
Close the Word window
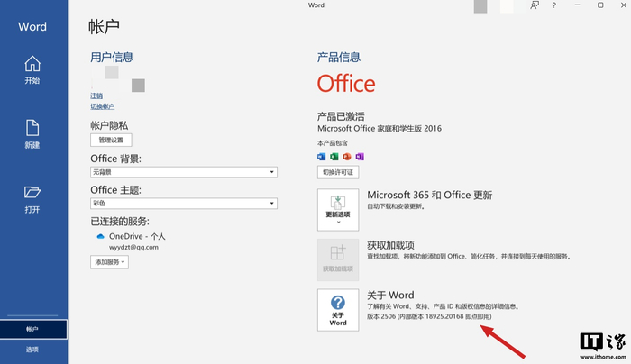(x=624, y=5)
